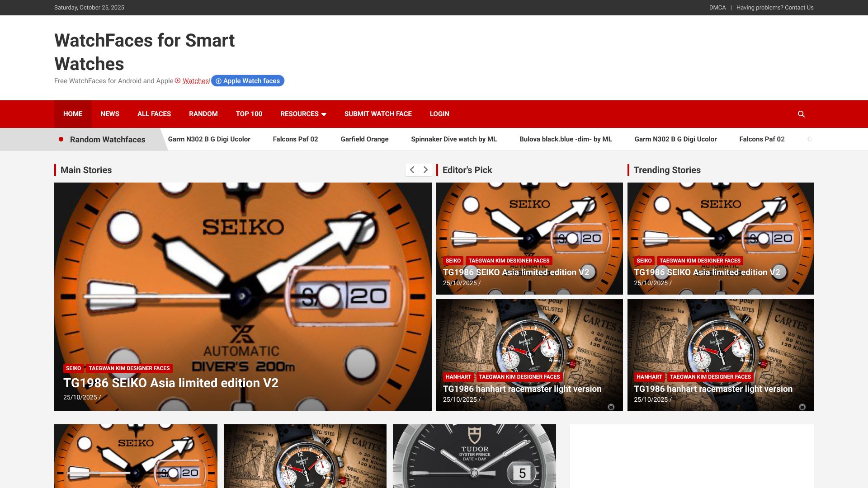Open Trending Stories 'TG1986 hanhart racemaster light version' title

[713, 389]
